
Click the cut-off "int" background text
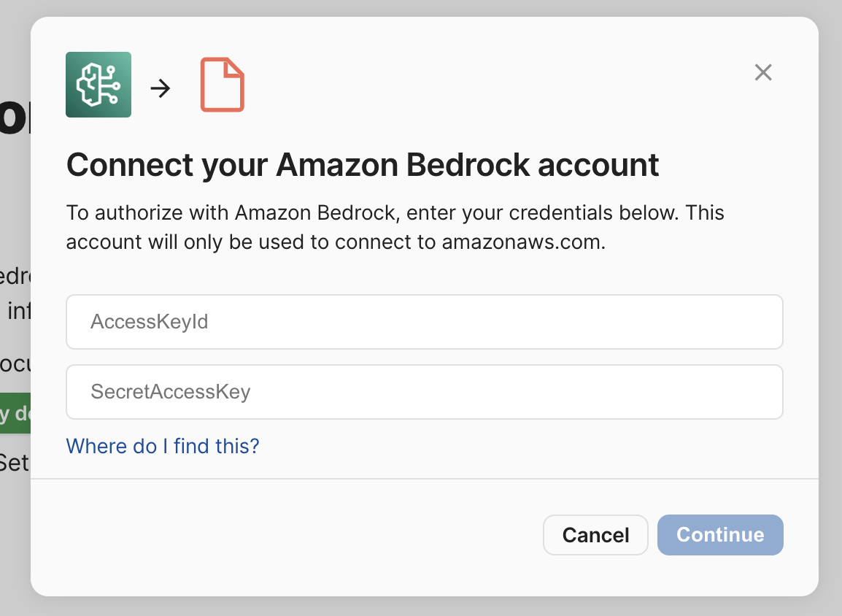(x=18, y=312)
